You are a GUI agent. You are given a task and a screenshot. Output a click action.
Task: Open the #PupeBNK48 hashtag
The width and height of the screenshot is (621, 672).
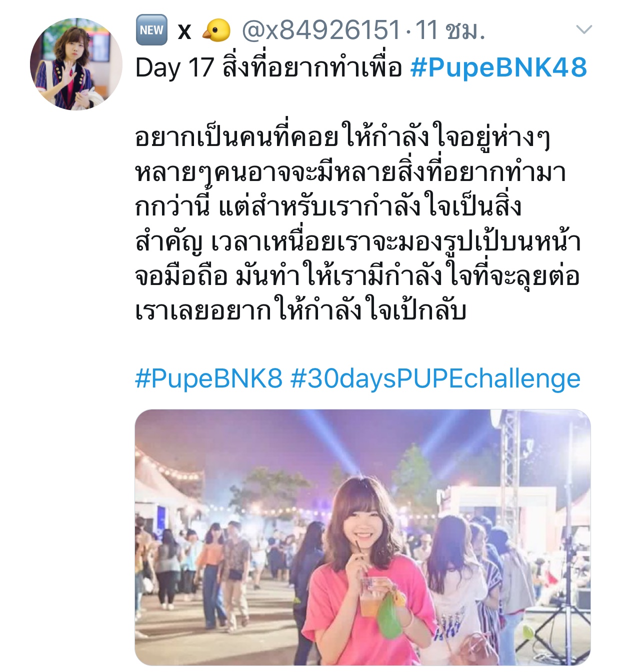click(x=498, y=67)
